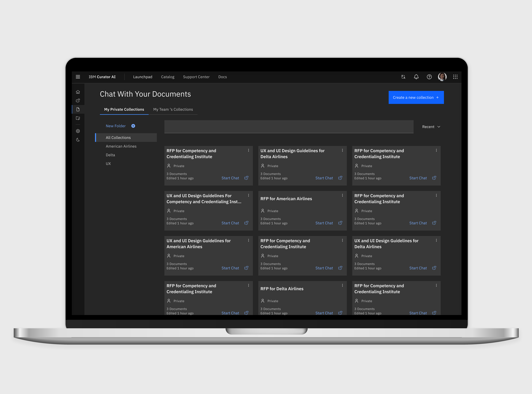Click Private label on UX Guidelines for American Airlines card
This screenshot has width=532, height=394.
point(179,256)
